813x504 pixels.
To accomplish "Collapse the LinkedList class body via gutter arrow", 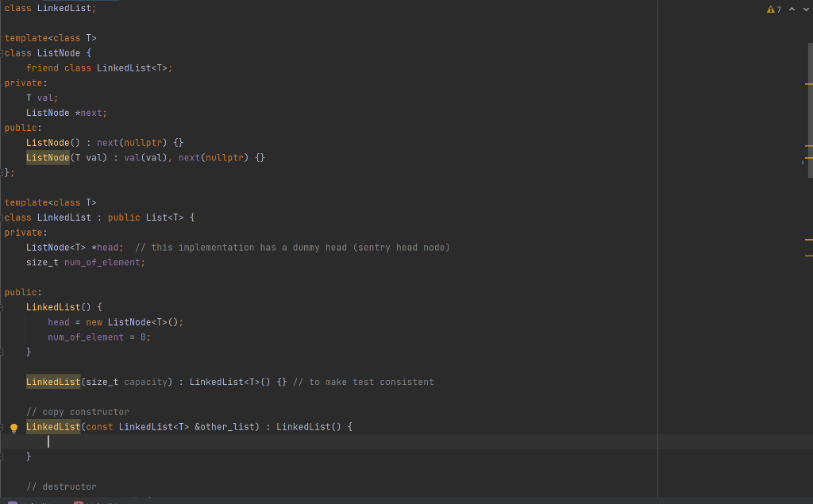I will pyautogui.click(x=2, y=217).
